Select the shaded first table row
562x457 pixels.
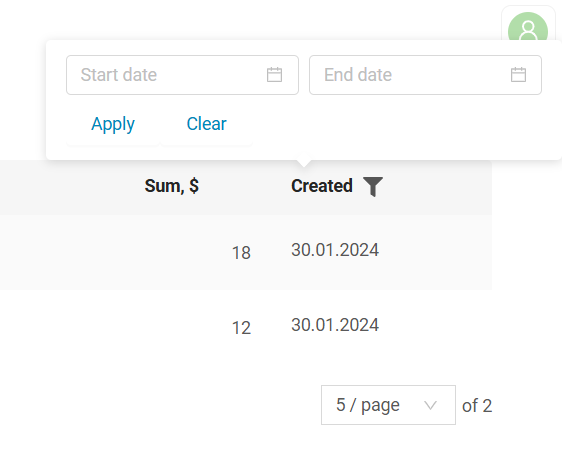coord(246,252)
